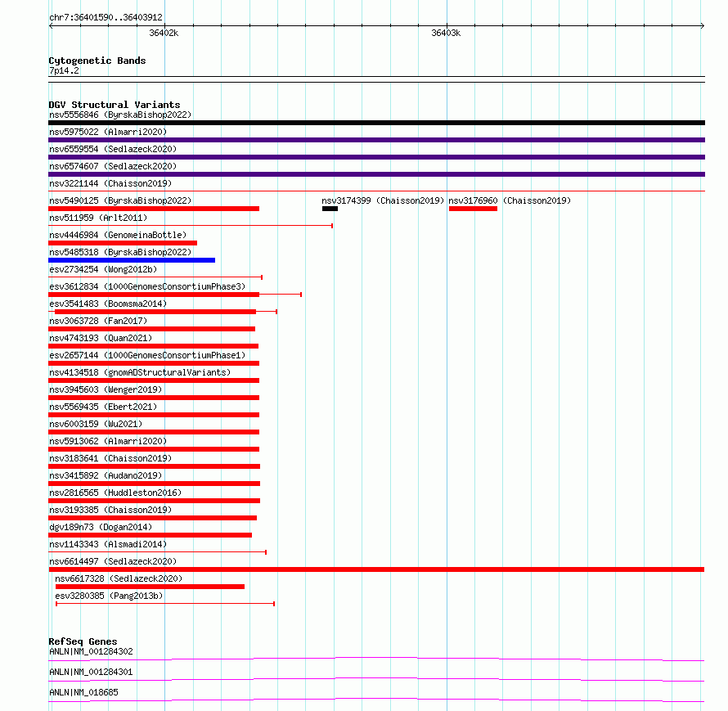
Task: Click the left arrow of the ruler
Action: tap(51, 26)
